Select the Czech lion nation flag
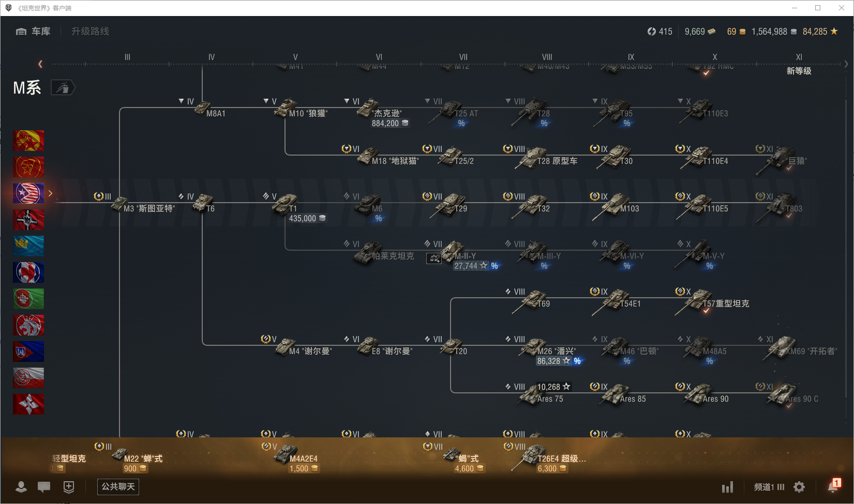This screenshot has width=854, height=504. click(28, 352)
